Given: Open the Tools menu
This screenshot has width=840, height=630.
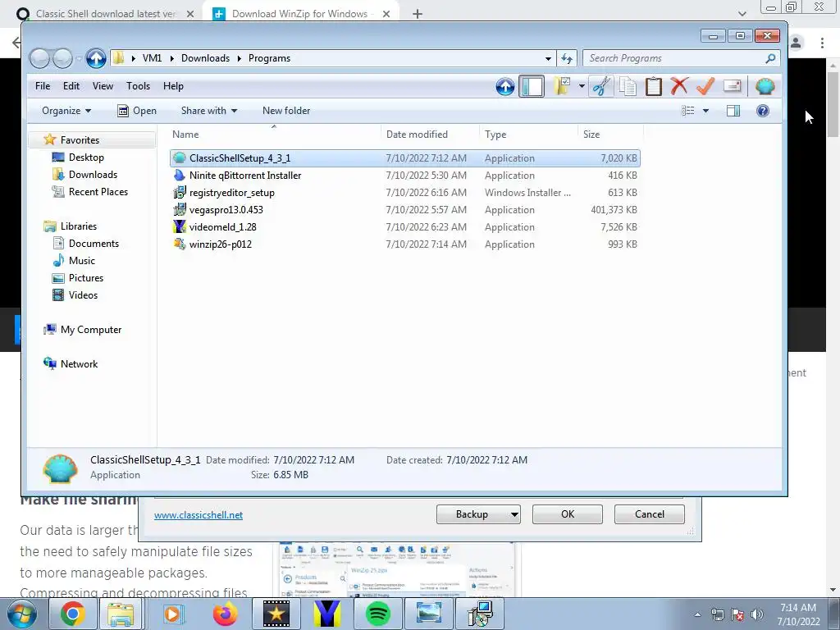Looking at the screenshot, I should click(138, 85).
